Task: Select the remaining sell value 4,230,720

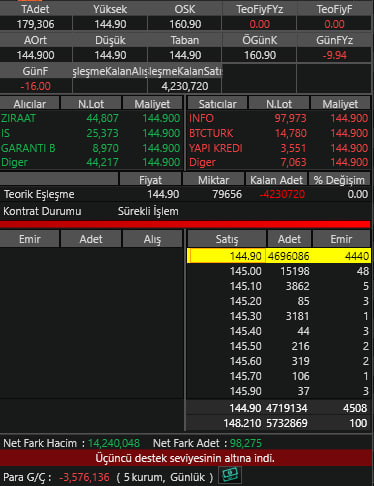Action: click(x=185, y=86)
